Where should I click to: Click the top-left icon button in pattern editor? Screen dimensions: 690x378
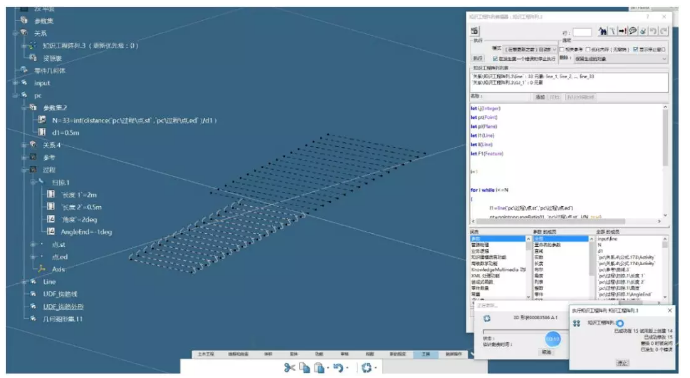click(475, 31)
